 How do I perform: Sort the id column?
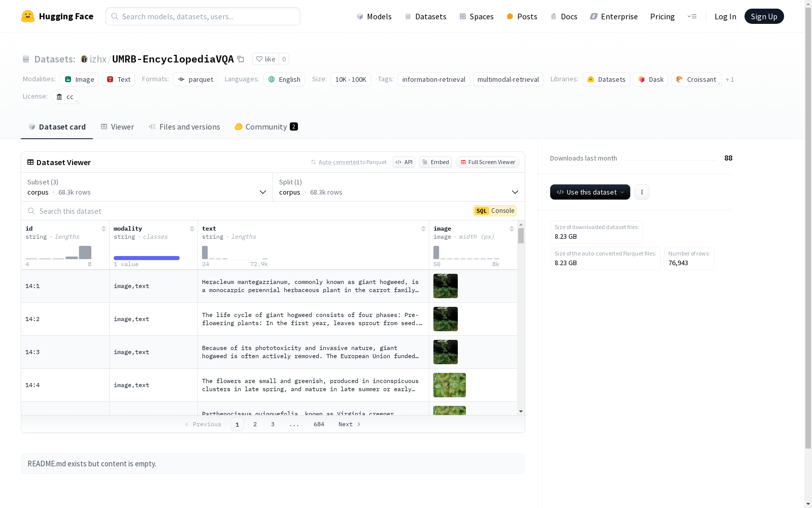104,229
